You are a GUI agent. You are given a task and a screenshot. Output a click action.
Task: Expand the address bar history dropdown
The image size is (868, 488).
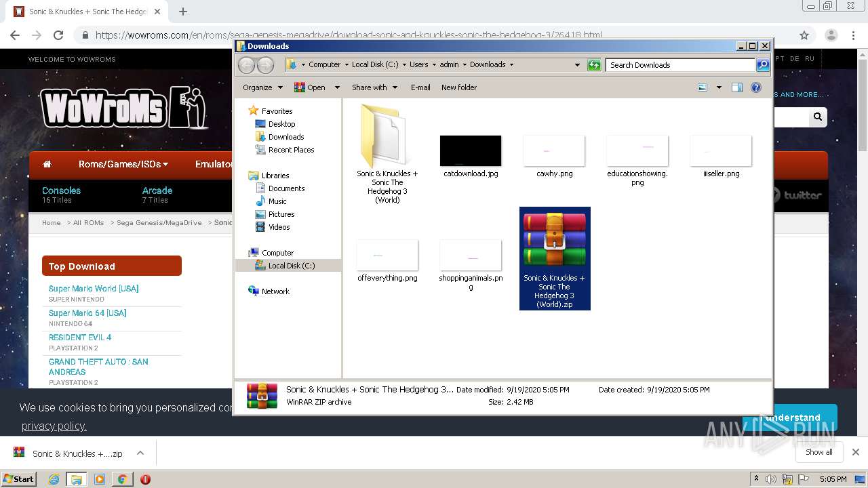(577, 65)
